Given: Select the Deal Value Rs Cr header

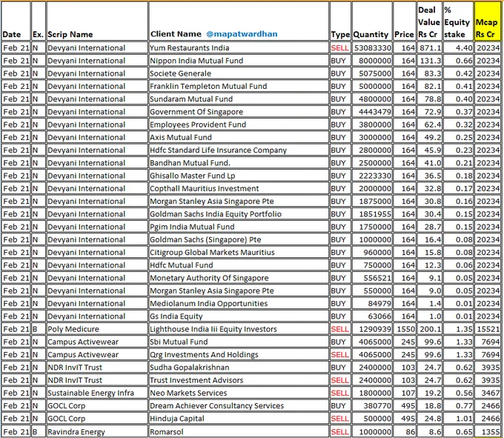Looking at the screenshot, I should click(429, 21).
